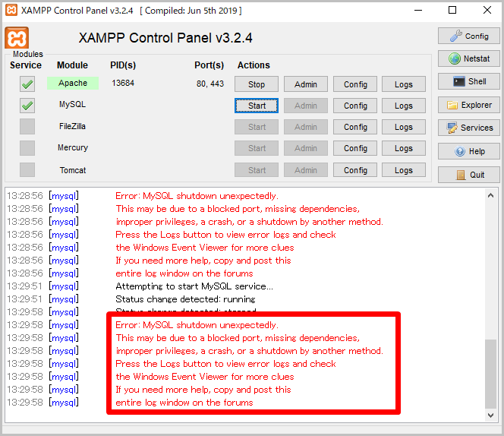This screenshot has width=504, height=436.
Task: Start the Mercury module
Action: point(257,148)
